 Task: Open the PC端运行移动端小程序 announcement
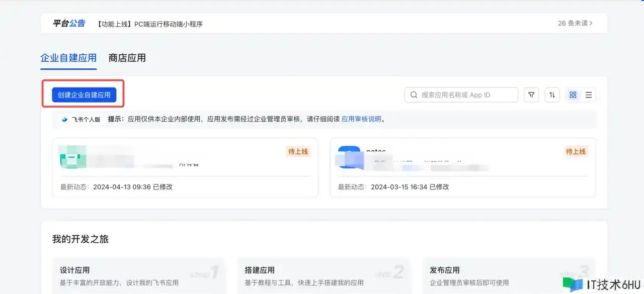coord(150,24)
